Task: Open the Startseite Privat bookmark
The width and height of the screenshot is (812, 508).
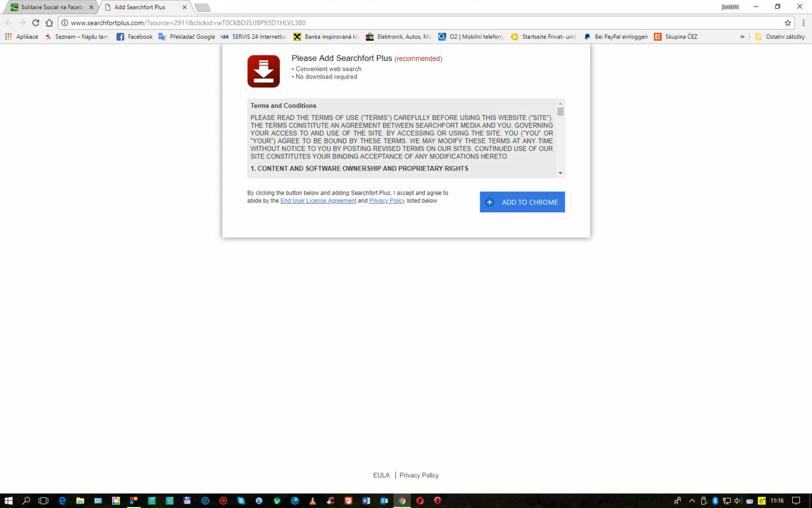Action: pyautogui.click(x=544, y=37)
